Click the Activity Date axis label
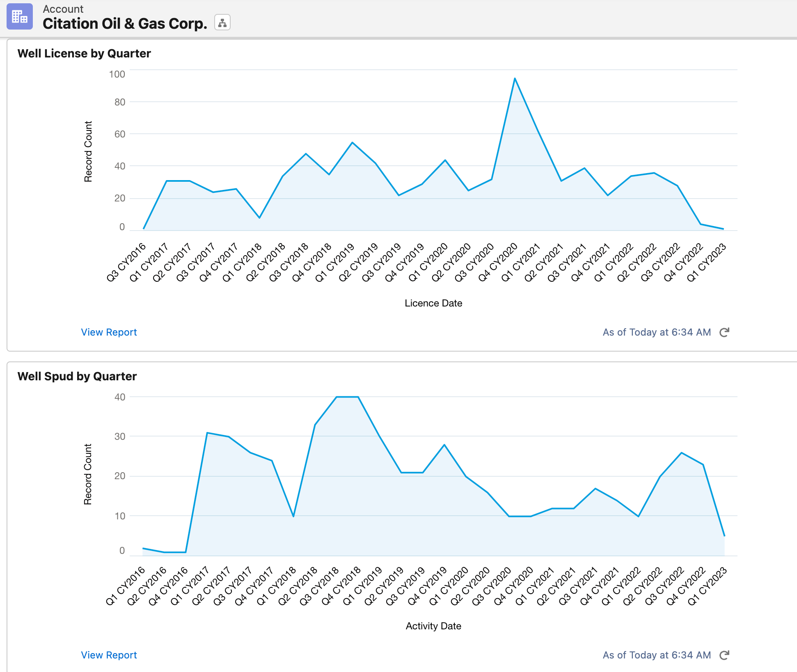Image resolution: width=797 pixels, height=672 pixels. [x=433, y=626]
